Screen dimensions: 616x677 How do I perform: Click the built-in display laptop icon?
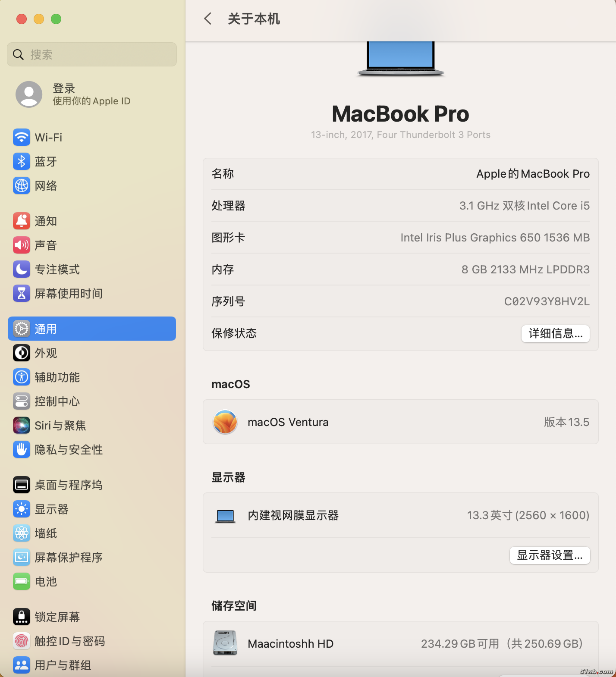click(225, 516)
